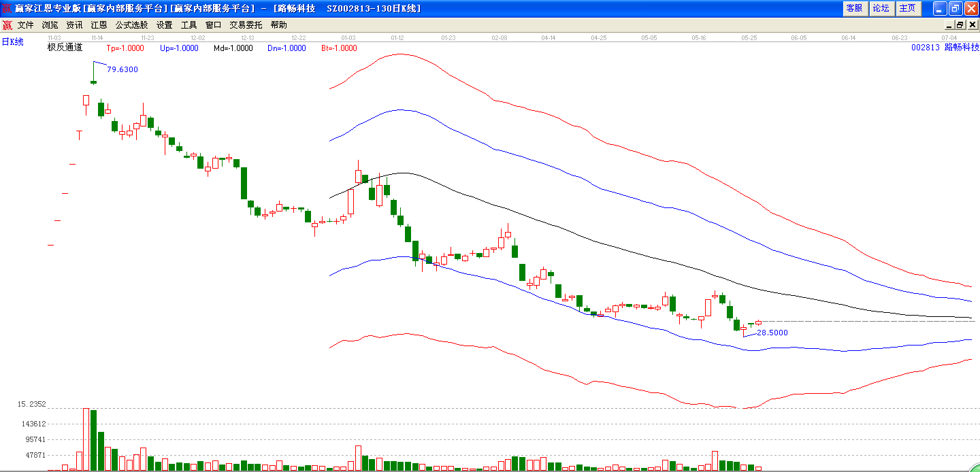Click the 07-04 date marker

click(949, 37)
